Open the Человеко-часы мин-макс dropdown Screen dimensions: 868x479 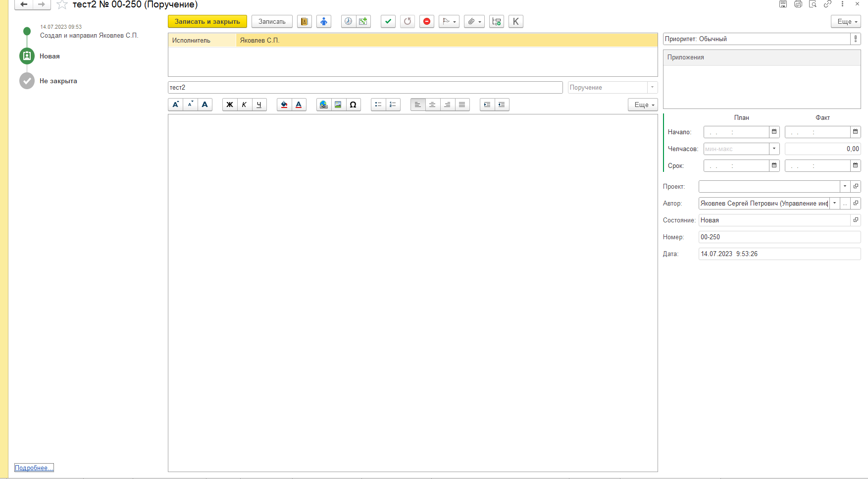point(774,149)
